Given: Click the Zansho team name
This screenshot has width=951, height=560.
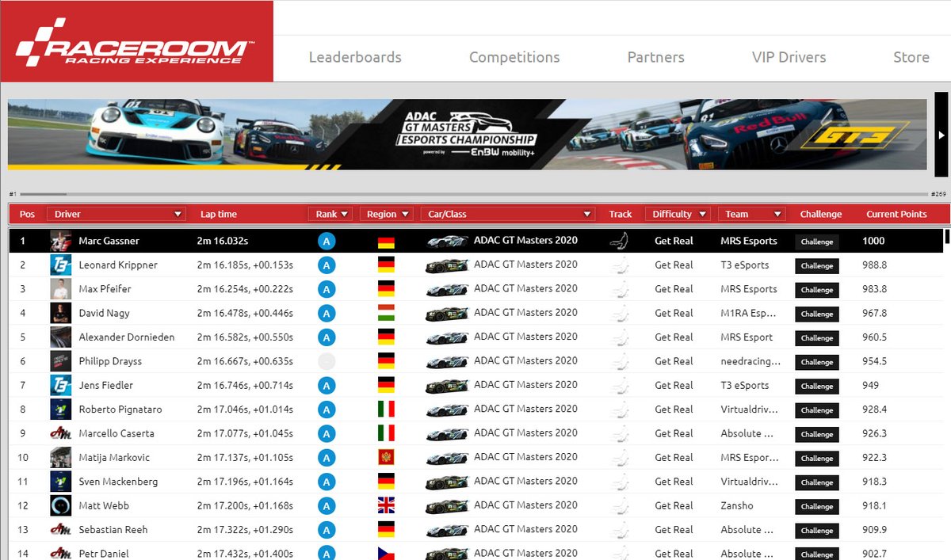Looking at the screenshot, I should point(737,505).
